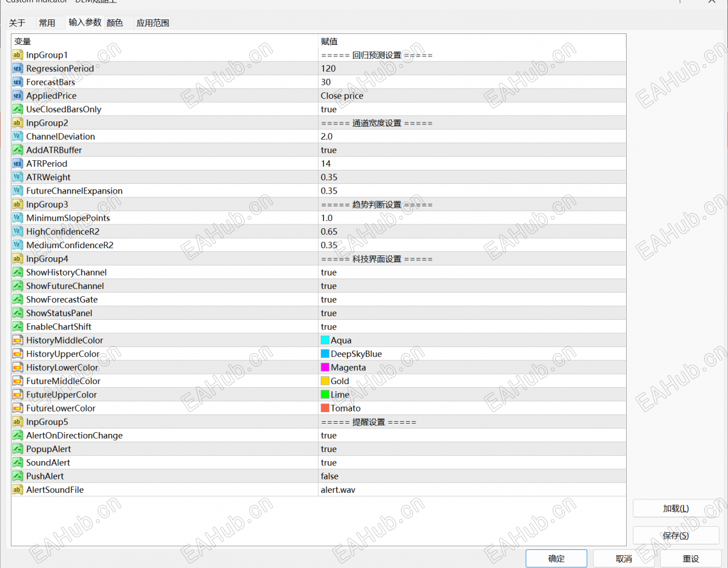
Task: Open the 颜色 tab
Action: (x=115, y=23)
